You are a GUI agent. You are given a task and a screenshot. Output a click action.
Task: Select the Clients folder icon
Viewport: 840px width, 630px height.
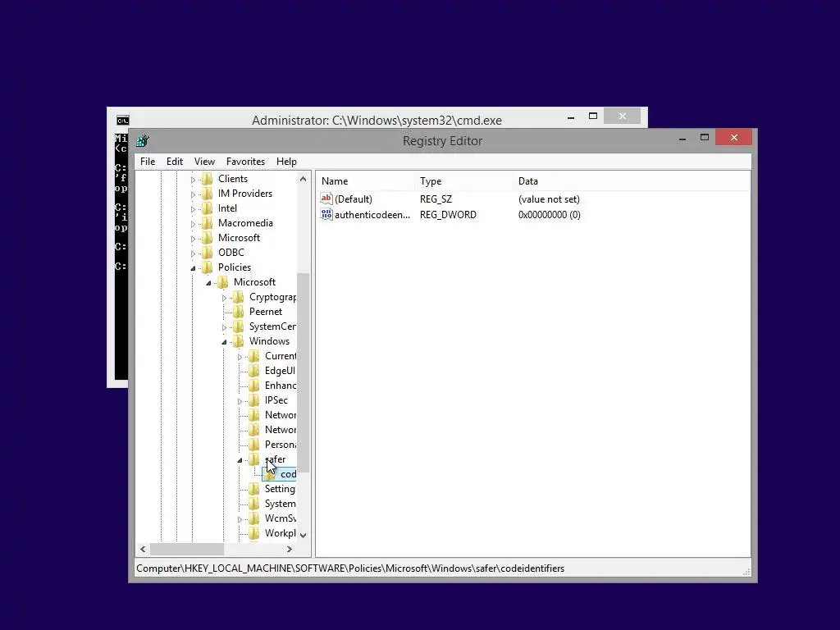click(207, 179)
